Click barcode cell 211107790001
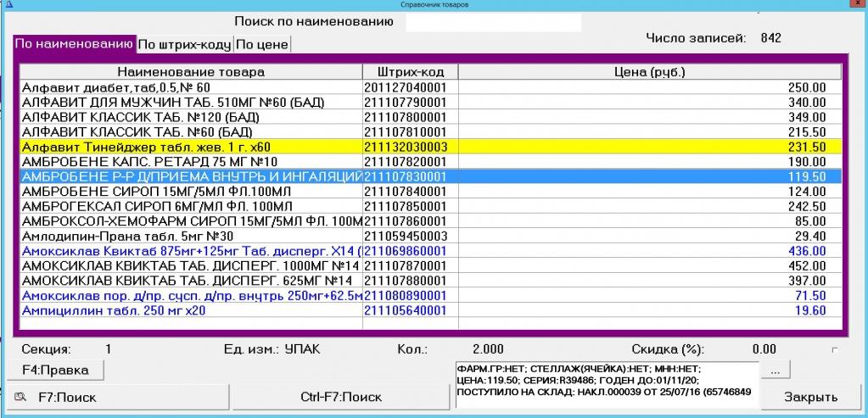 (410, 103)
